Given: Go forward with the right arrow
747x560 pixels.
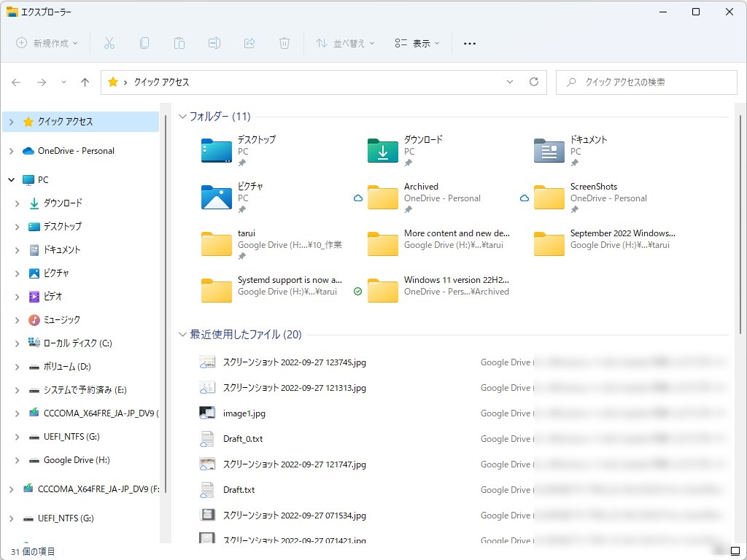Looking at the screenshot, I should point(42,82).
